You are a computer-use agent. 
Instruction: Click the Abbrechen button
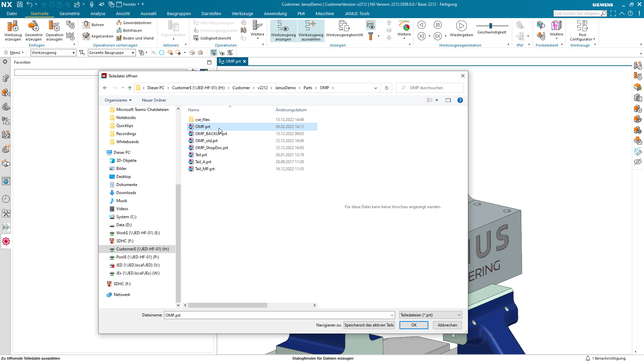pyautogui.click(x=447, y=325)
